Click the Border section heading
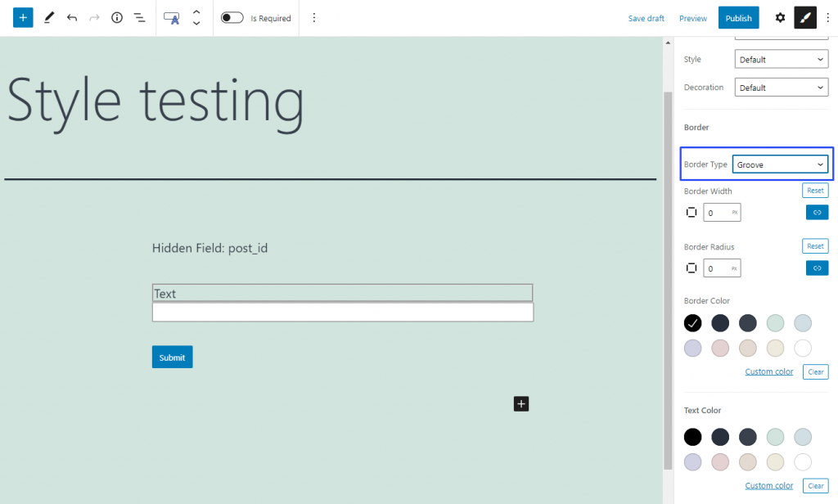Viewport: 838px width, 504px height. pos(696,127)
